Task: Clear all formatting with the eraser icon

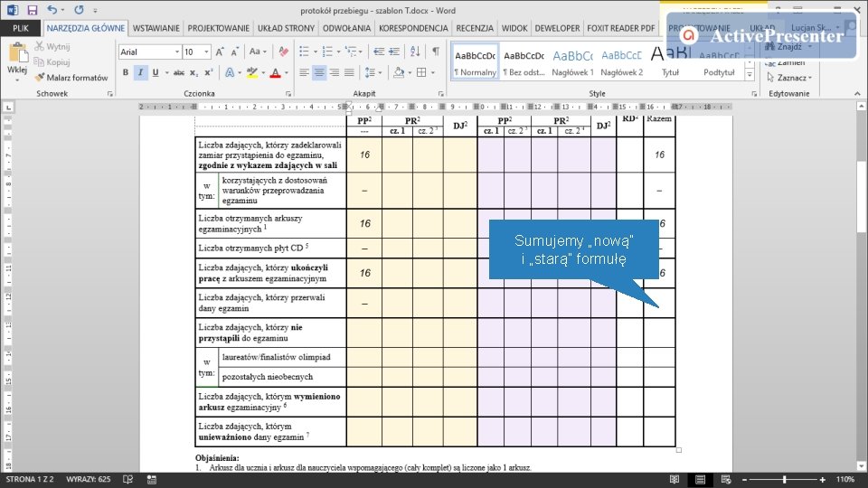Action: (284, 52)
